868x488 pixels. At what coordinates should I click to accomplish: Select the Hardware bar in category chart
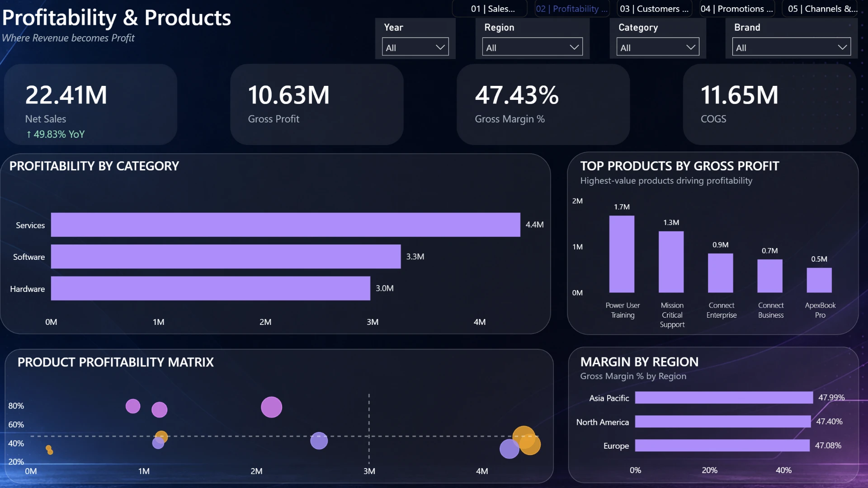click(211, 288)
